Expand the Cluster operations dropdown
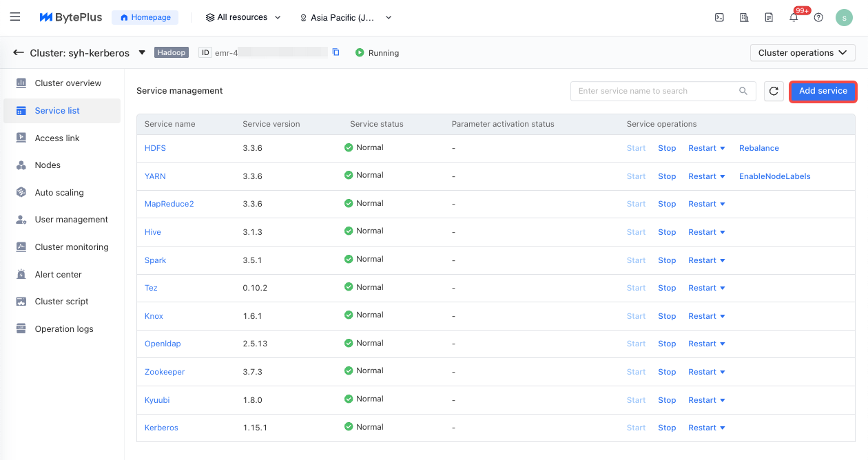868x460 pixels. [803, 53]
